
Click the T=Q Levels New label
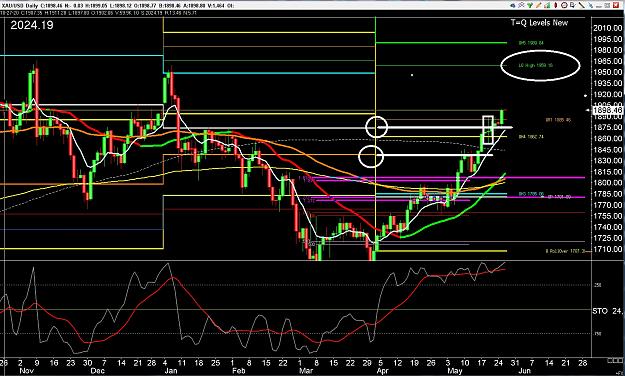[x=539, y=23]
